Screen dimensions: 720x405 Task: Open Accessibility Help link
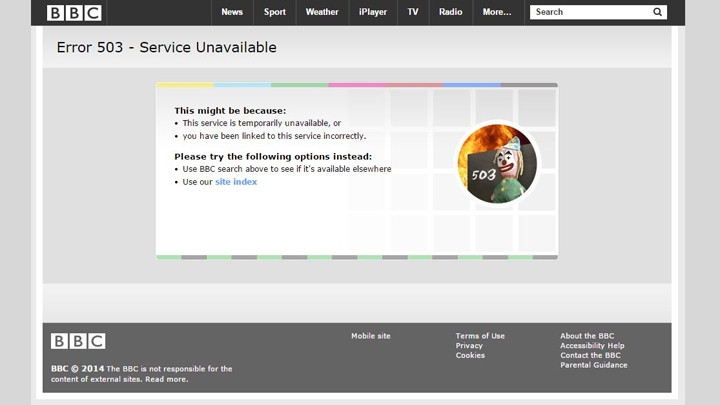[x=592, y=346]
